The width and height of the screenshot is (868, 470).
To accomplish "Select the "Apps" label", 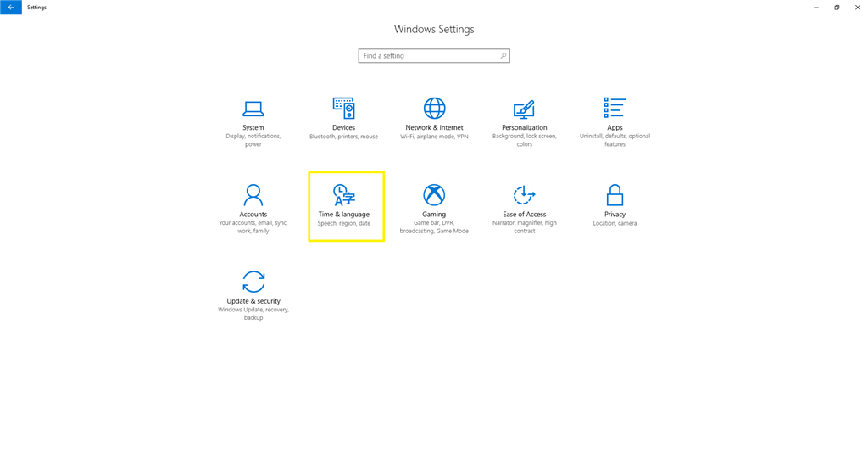I will pyautogui.click(x=615, y=127).
